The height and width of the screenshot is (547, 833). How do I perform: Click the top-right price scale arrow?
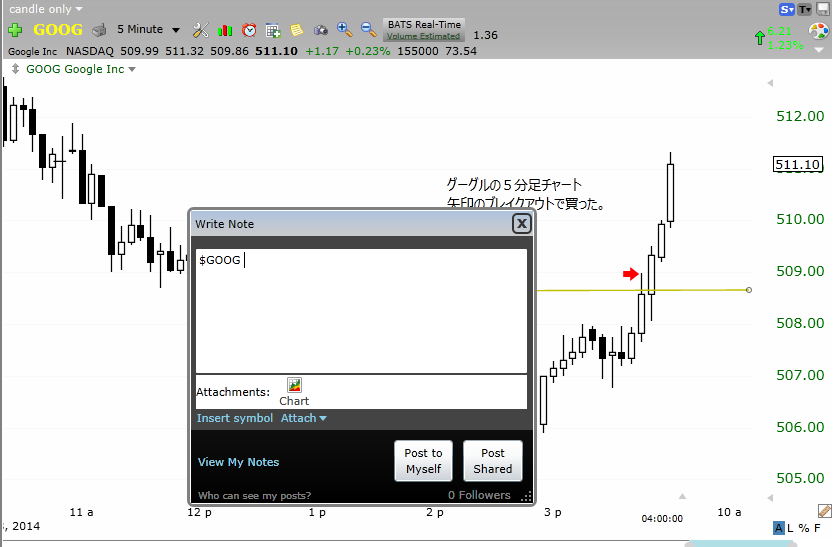770,83
